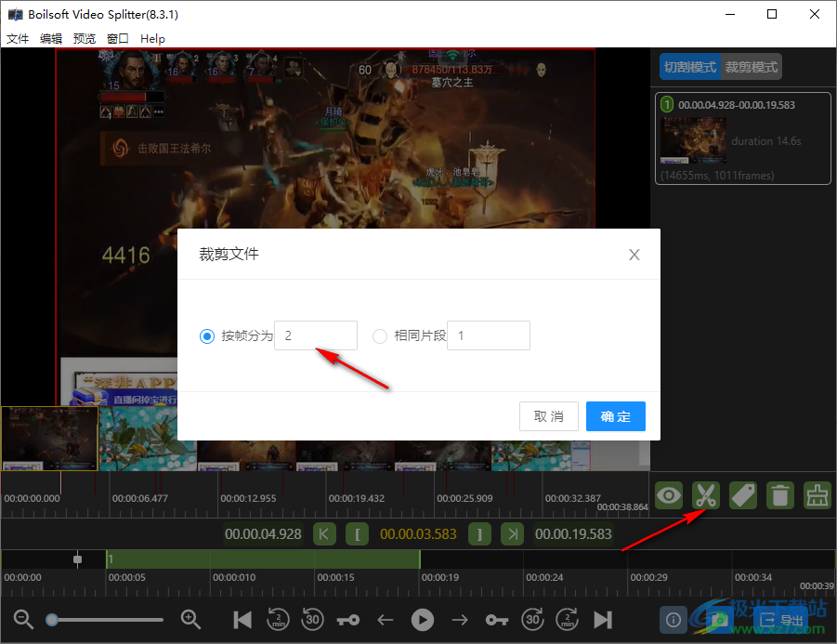Close the 裁剪文件 dialog
The height and width of the screenshot is (644, 837).
point(634,255)
